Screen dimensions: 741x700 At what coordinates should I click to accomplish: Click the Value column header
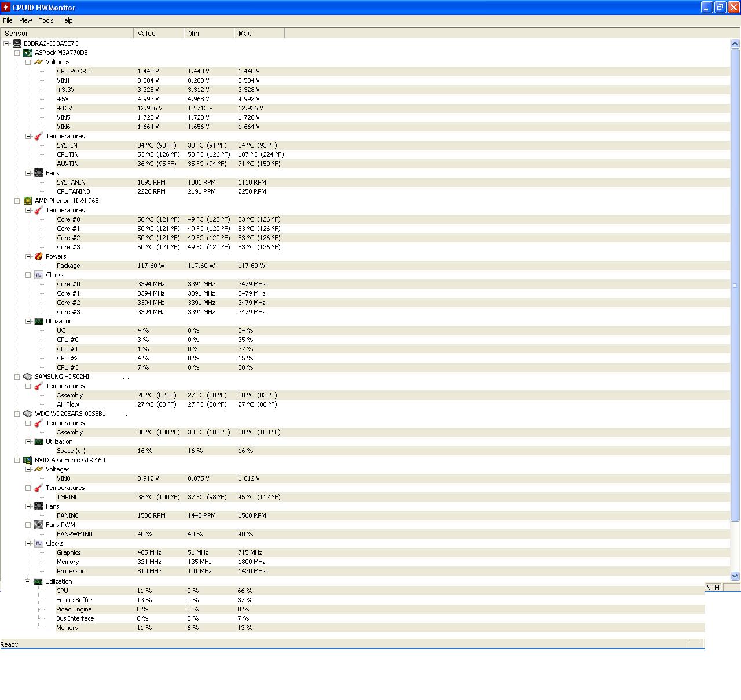point(159,34)
